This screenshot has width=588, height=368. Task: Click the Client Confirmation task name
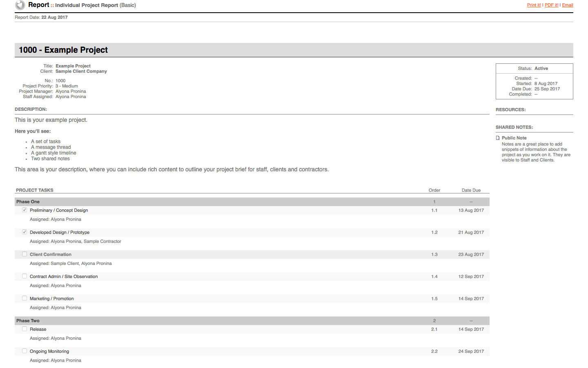(51, 254)
